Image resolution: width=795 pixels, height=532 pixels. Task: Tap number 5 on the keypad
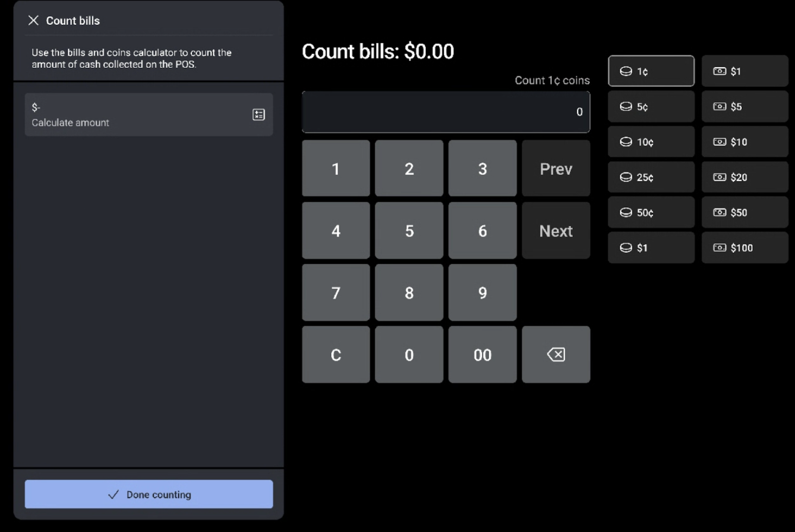pos(409,231)
